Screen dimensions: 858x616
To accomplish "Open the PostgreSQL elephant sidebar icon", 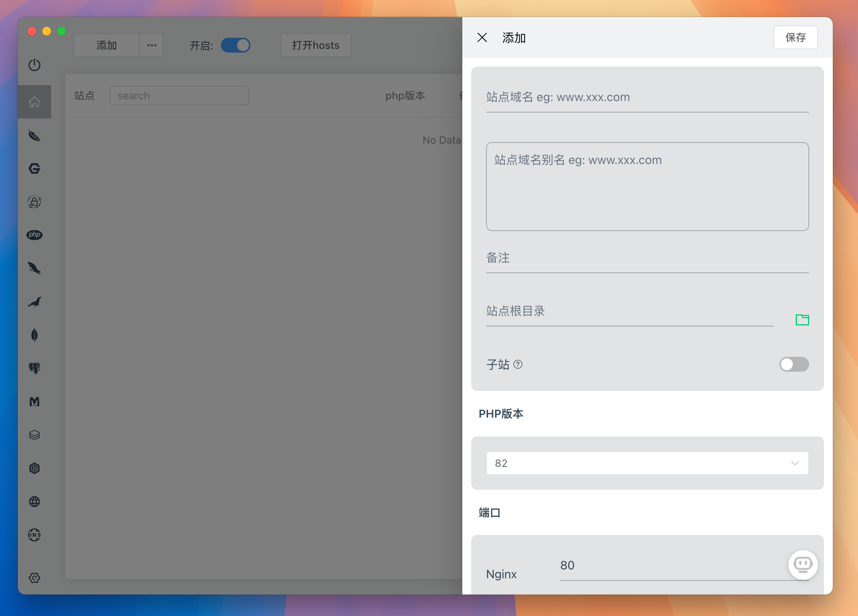I will (34, 368).
